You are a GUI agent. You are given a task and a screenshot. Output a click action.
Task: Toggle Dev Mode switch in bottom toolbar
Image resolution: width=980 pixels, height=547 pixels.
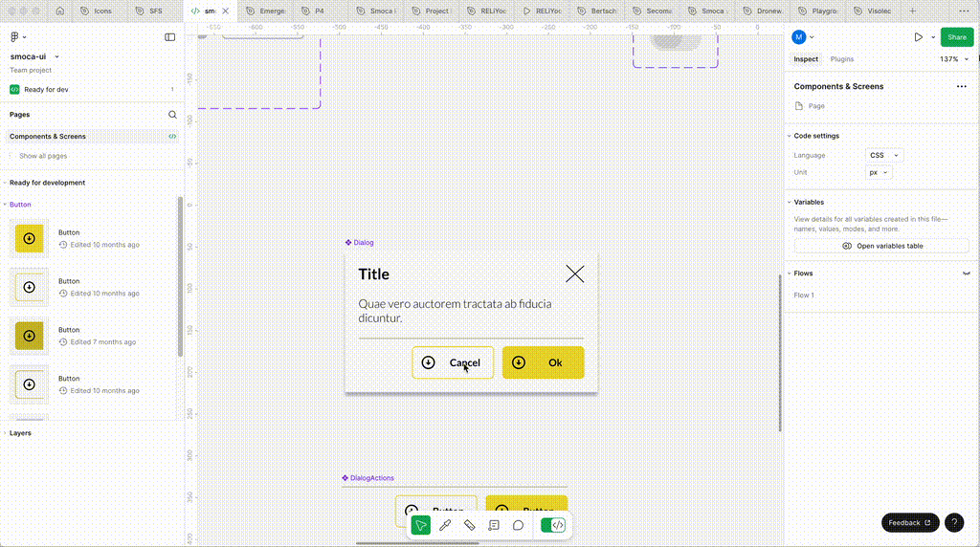pyautogui.click(x=553, y=525)
